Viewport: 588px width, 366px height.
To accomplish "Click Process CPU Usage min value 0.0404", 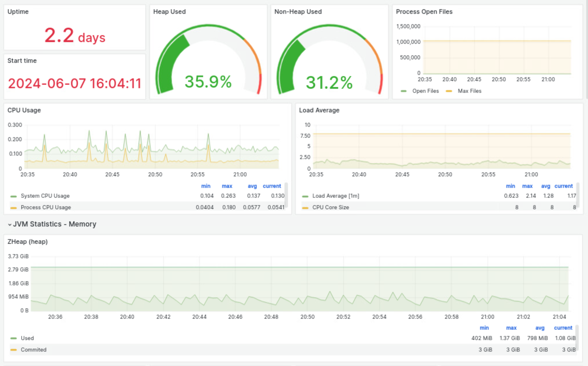I will (205, 207).
